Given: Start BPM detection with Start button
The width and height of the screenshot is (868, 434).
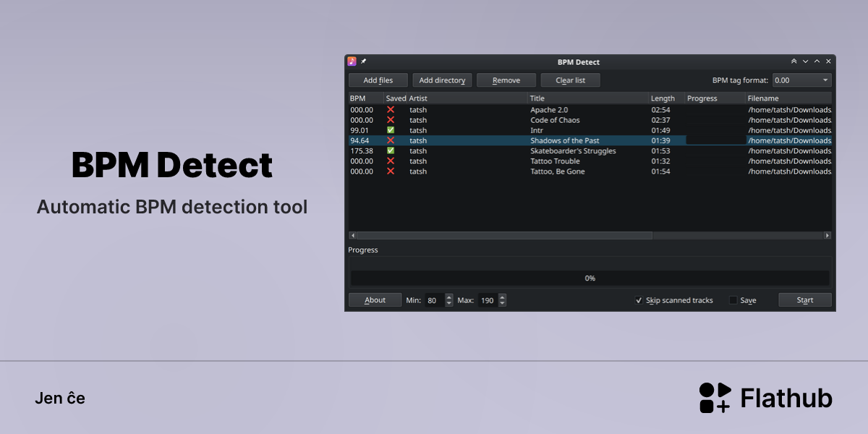Looking at the screenshot, I should pos(805,300).
